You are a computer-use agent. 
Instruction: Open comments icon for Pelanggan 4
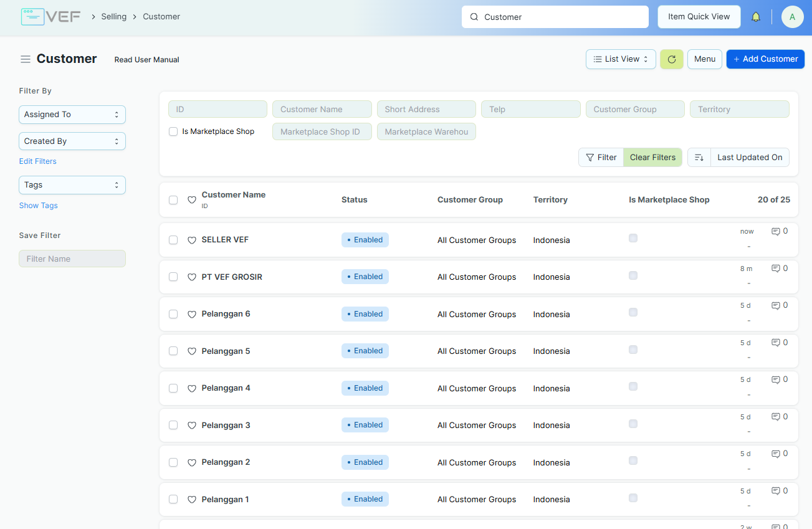(776, 379)
